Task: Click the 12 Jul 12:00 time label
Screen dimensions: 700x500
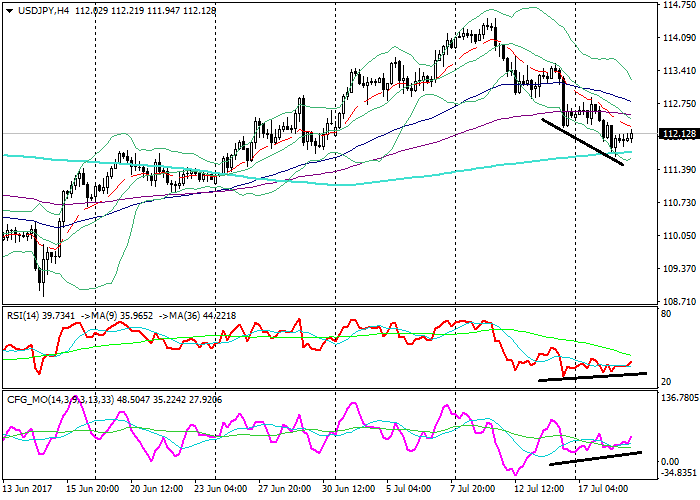Action: point(540,489)
